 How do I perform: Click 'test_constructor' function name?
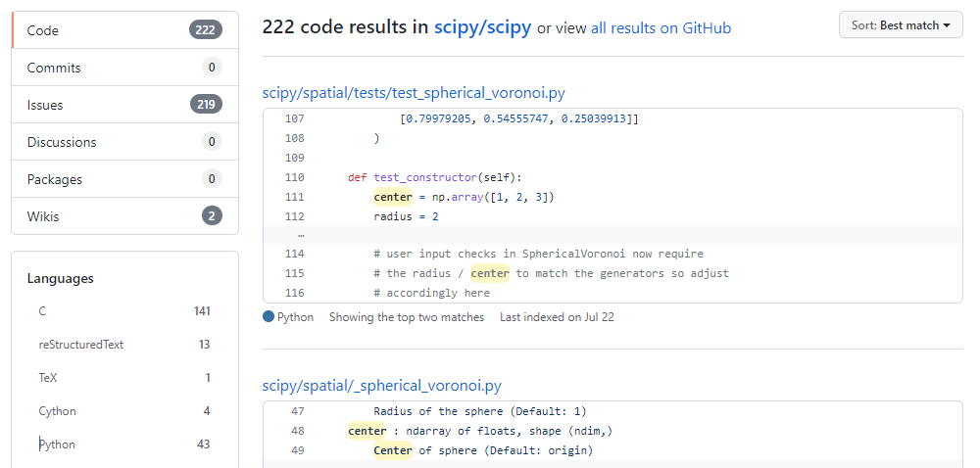(425, 177)
